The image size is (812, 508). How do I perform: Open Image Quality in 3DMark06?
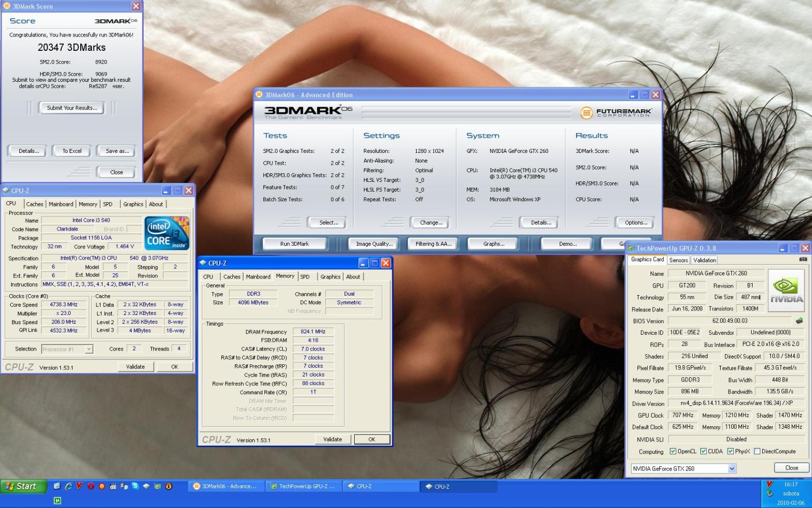coord(374,244)
